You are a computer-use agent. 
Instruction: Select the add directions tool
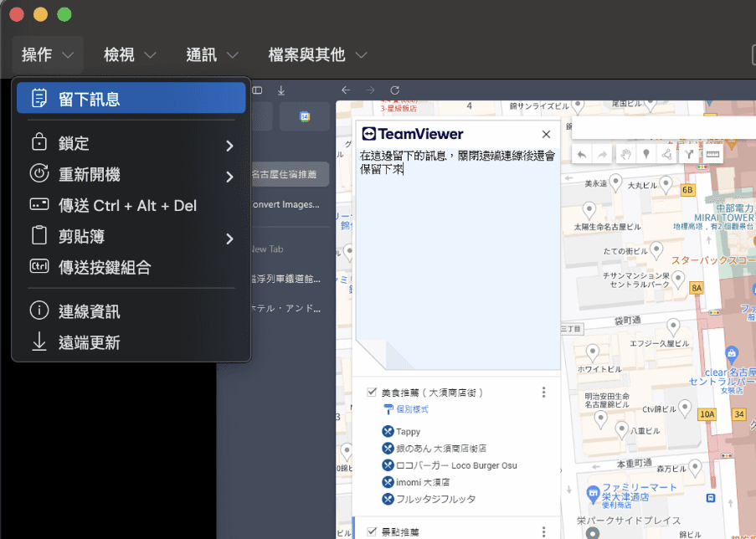(x=690, y=155)
